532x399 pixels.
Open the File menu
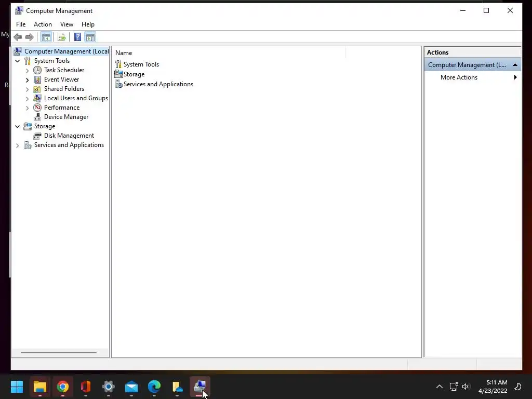pyautogui.click(x=21, y=24)
